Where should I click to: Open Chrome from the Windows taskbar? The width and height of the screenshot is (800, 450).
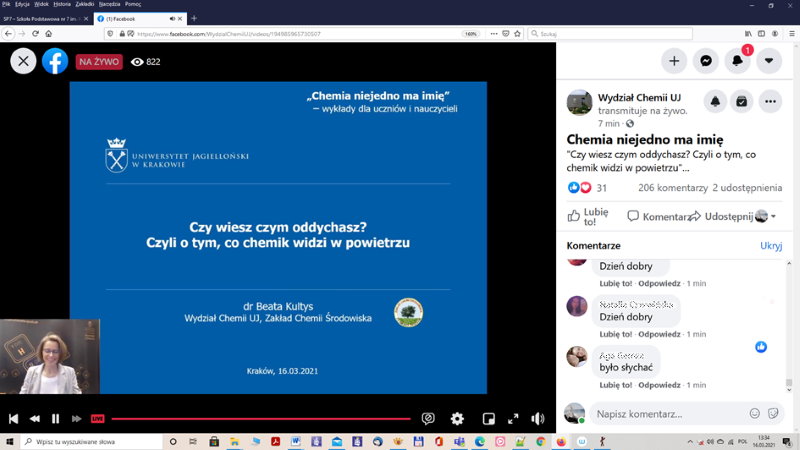pyautogui.click(x=540, y=441)
